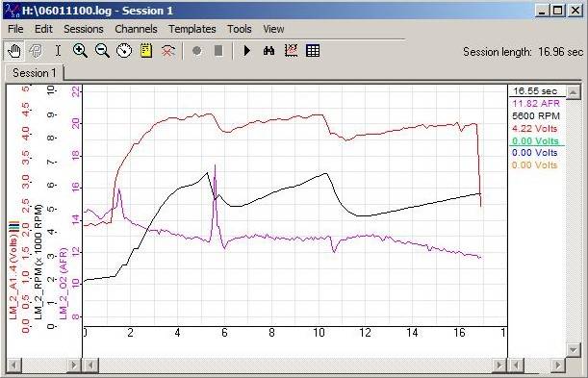
Task: Click the gray record circle button
Action: 197,51
